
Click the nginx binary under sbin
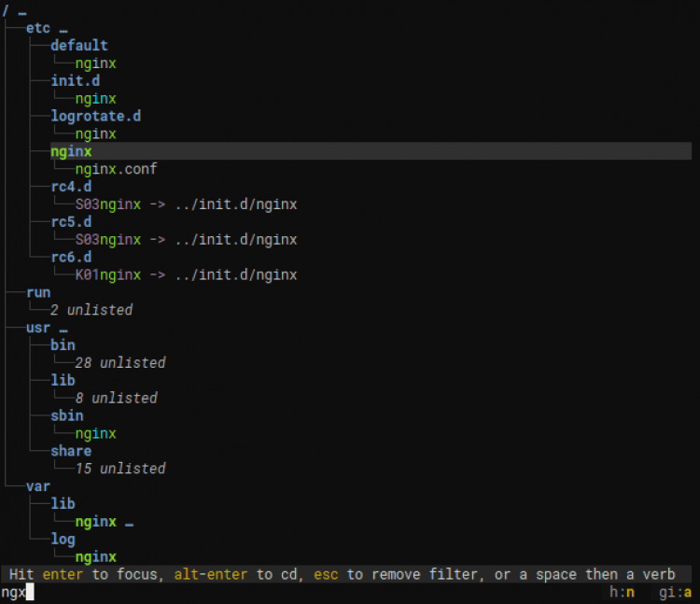point(95,433)
